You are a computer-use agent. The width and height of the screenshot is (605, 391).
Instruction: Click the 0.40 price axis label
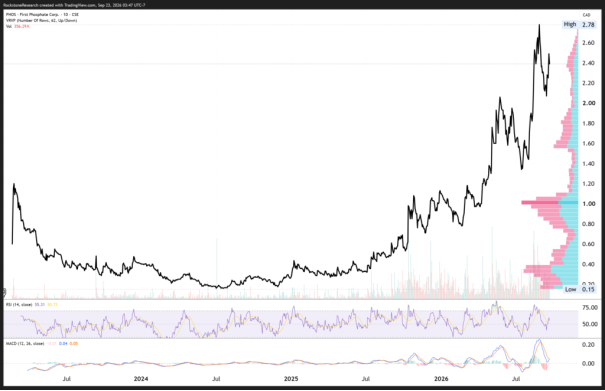point(588,264)
